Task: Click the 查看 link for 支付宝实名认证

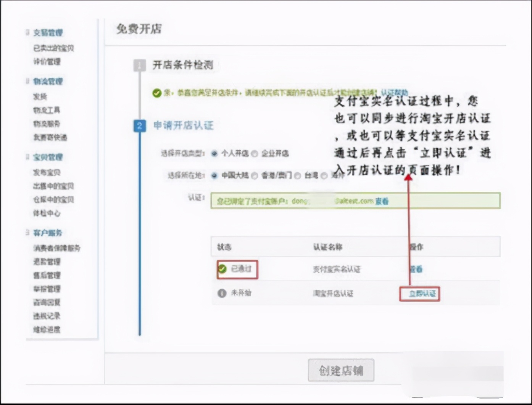Action: point(416,269)
